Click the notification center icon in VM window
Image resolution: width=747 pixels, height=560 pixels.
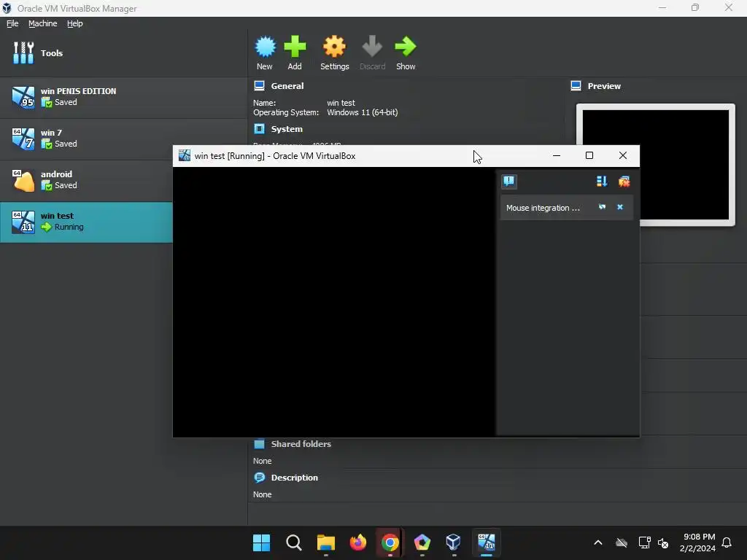pos(508,181)
